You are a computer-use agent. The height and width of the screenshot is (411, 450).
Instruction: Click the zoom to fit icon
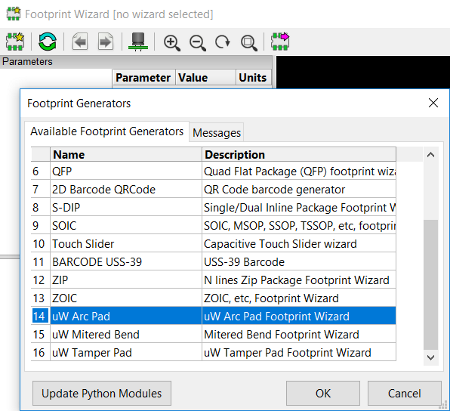(249, 43)
